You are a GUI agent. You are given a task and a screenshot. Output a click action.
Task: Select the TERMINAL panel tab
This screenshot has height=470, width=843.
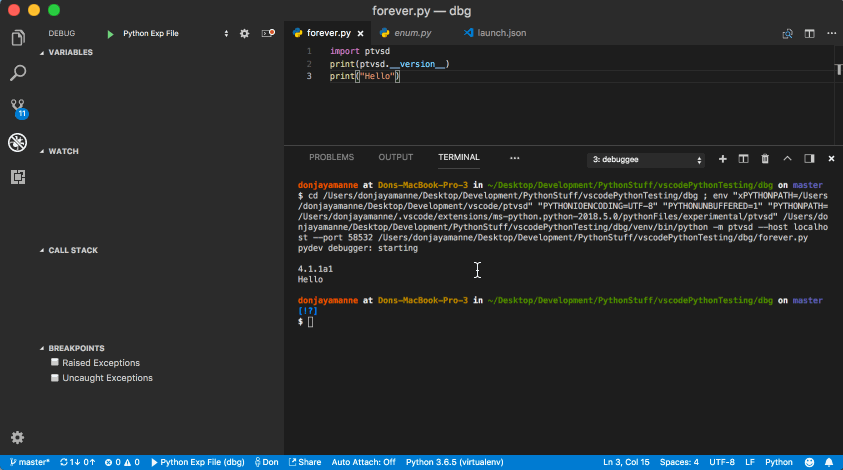(459, 158)
